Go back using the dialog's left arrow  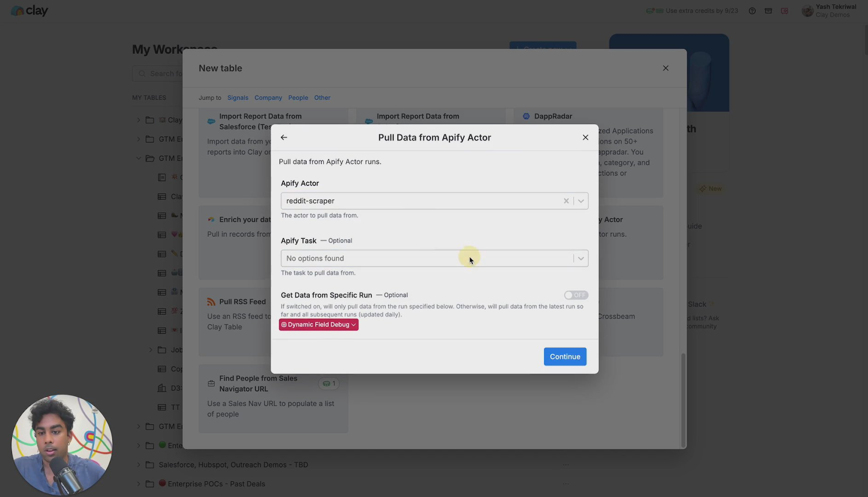pyautogui.click(x=284, y=137)
